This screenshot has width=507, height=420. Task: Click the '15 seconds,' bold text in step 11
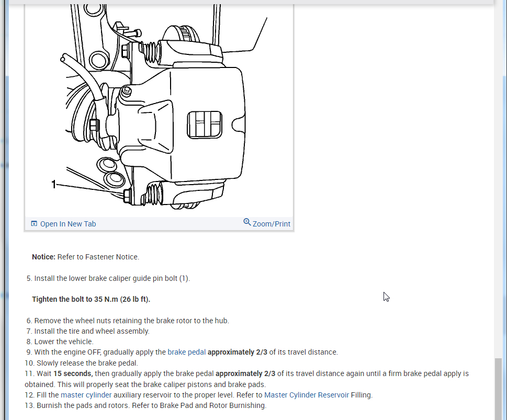(73, 374)
